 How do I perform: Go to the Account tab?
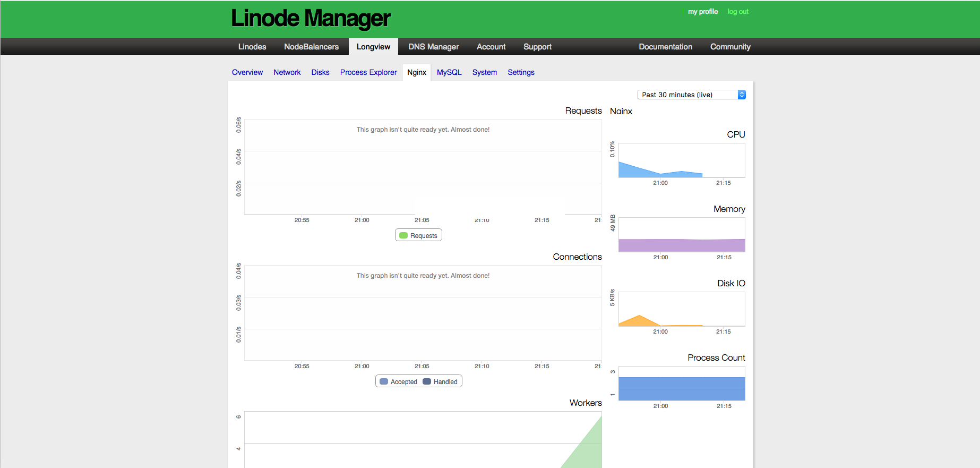click(x=491, y=47)
